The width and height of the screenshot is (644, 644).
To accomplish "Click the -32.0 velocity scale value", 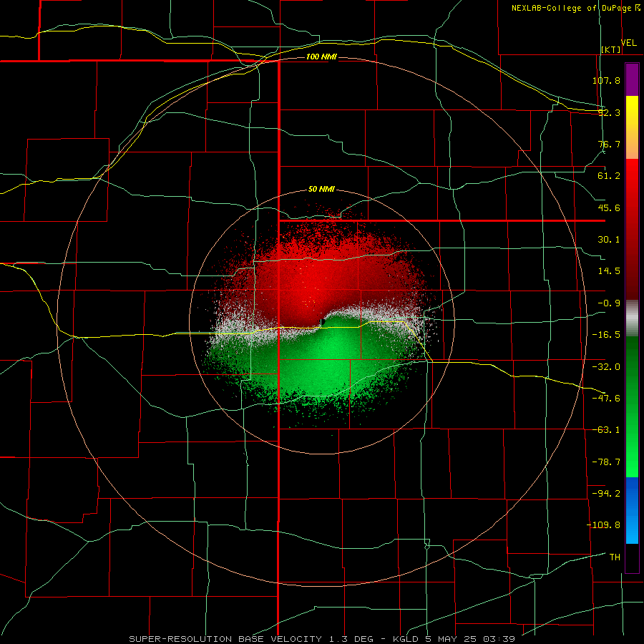I will (606, 367).
